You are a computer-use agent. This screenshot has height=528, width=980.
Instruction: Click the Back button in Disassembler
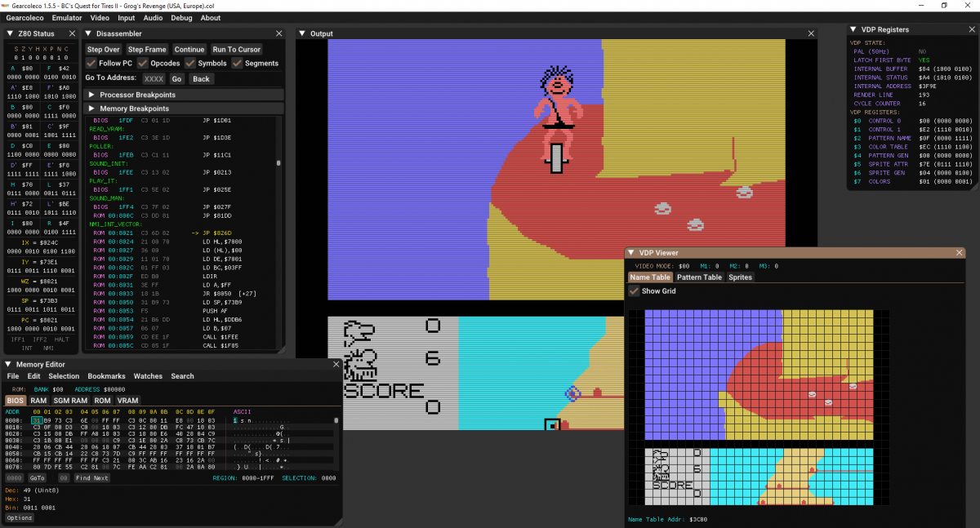click(x=201, y=79)
